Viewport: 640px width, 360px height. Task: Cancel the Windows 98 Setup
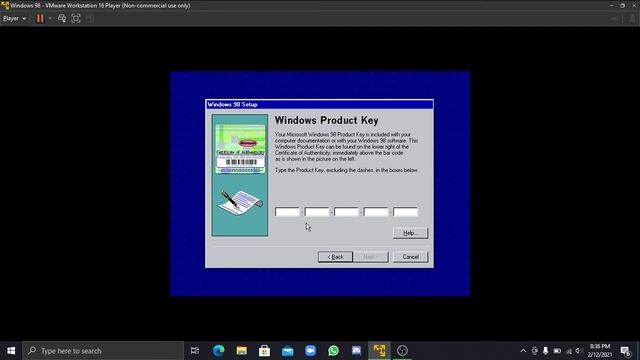tap(410, 257)
